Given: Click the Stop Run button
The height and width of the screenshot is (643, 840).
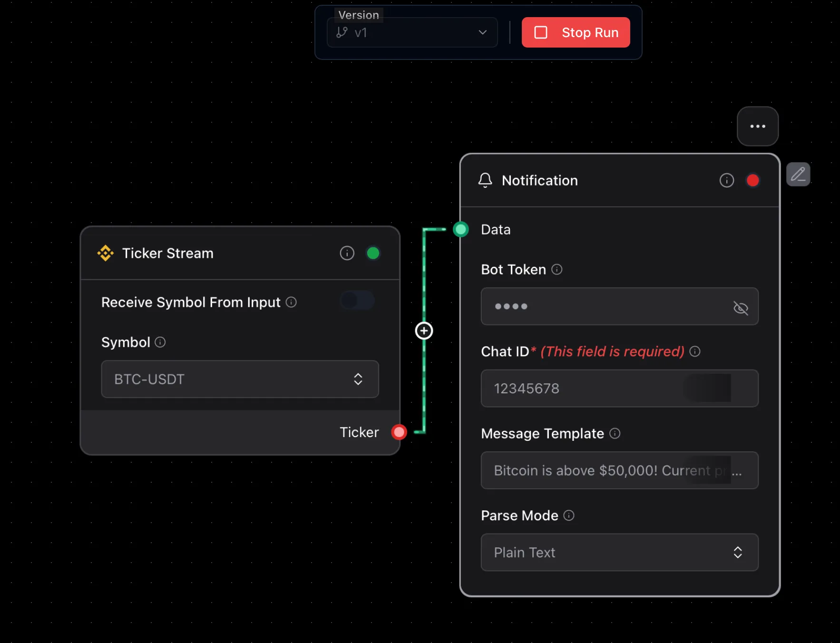Looking at the screenshot, I should coord(576,32).
